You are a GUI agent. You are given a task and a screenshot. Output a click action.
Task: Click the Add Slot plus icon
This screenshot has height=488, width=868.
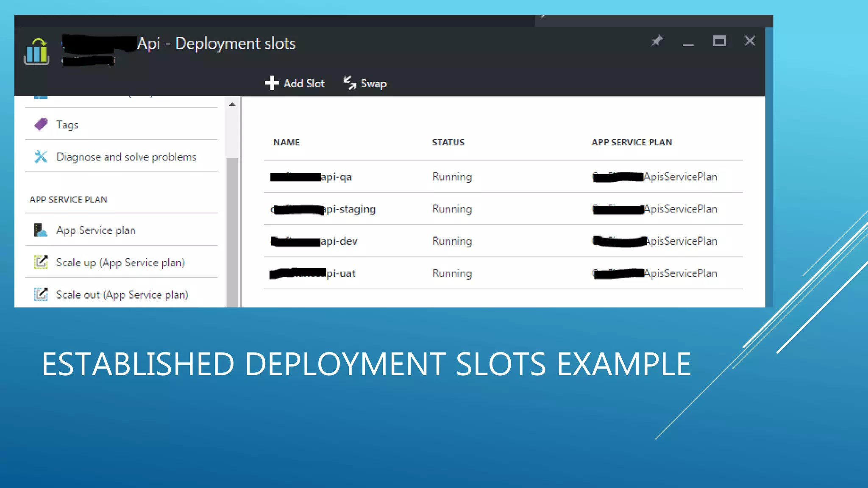coord(272,83)
